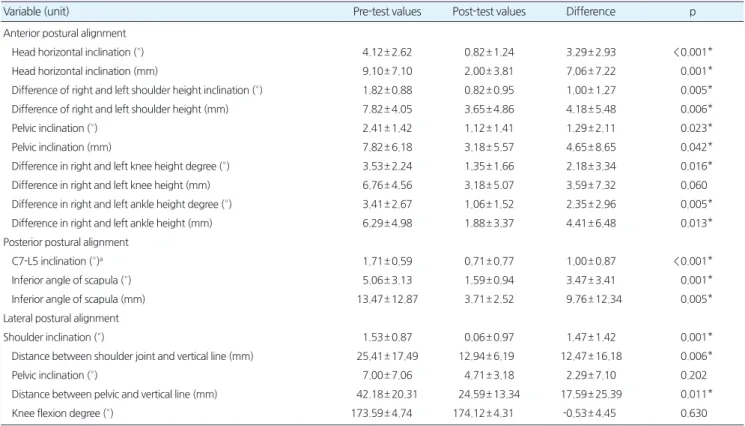Select the 'Head horizontal inclination (mm)' row label
Viewport: 745px width, 426px height.
click(85, 71)
